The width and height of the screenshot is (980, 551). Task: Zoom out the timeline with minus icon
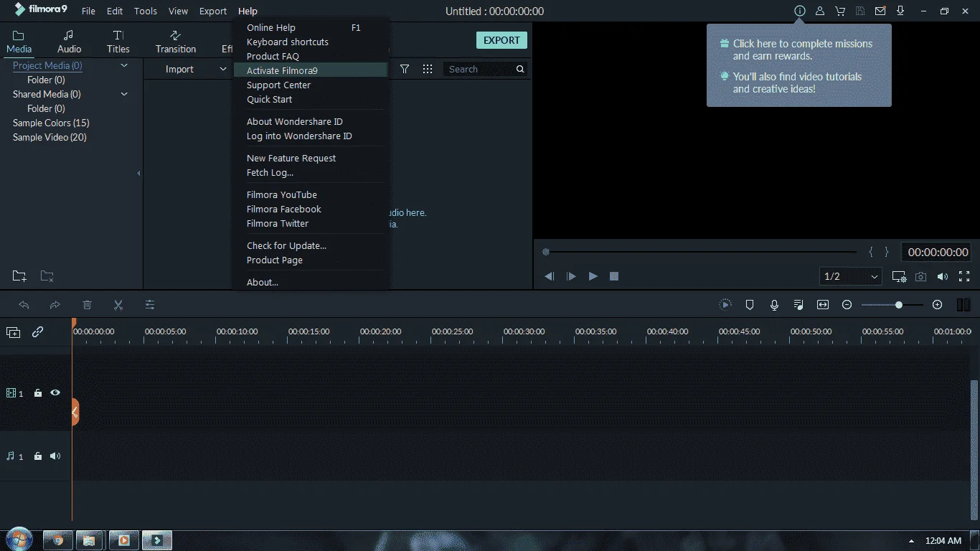tap(847, 305)
